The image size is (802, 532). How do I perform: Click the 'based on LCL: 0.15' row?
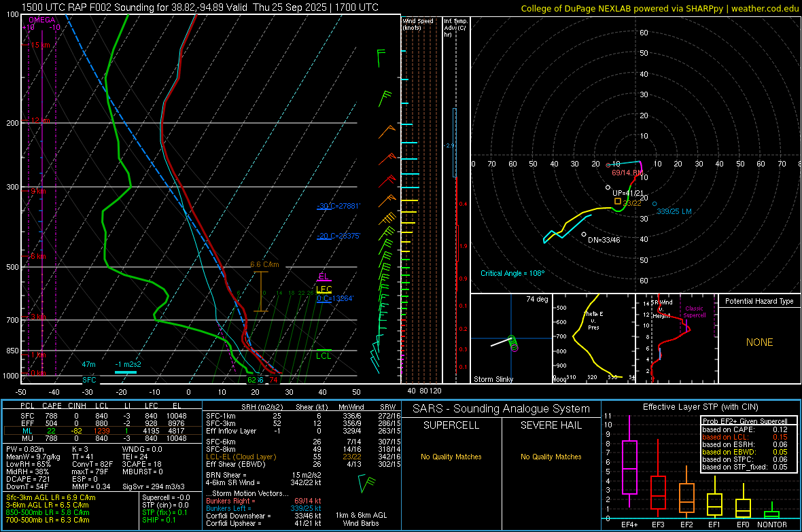[745, 437]
